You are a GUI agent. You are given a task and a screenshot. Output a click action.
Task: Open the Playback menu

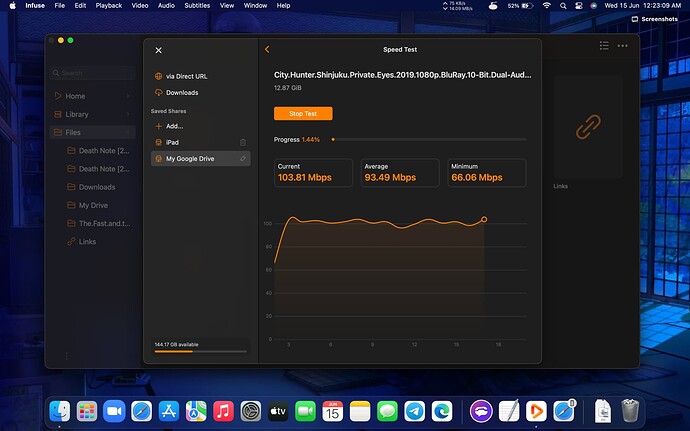click(x=109, y=6)
